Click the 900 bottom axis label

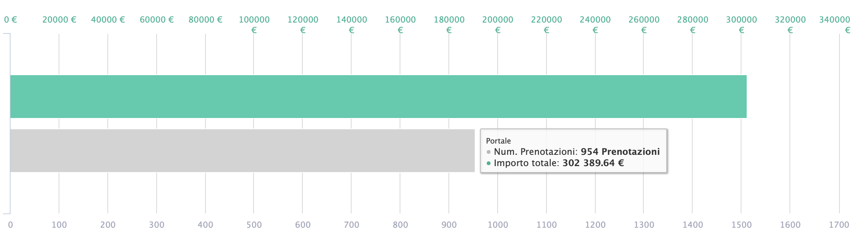click(449, 225)
